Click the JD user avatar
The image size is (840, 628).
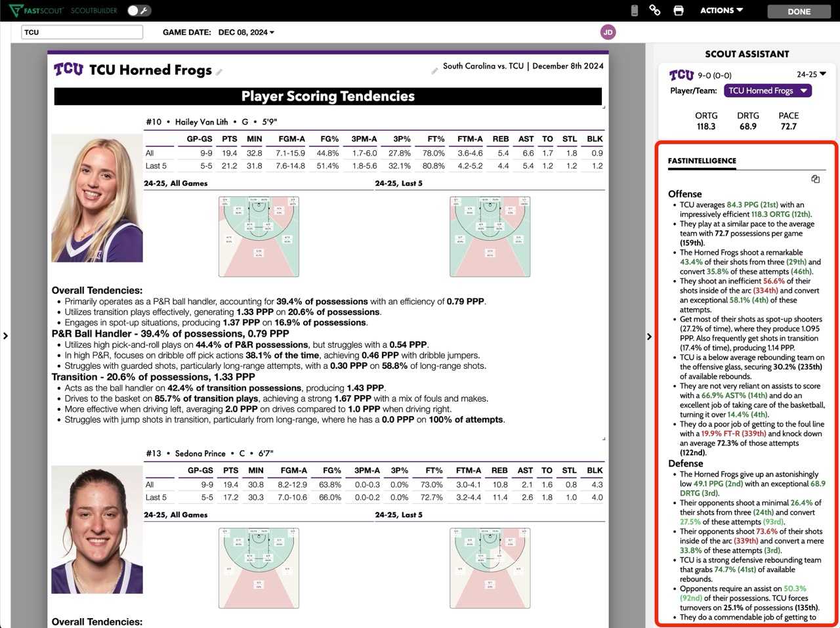(x=608, y=32)
